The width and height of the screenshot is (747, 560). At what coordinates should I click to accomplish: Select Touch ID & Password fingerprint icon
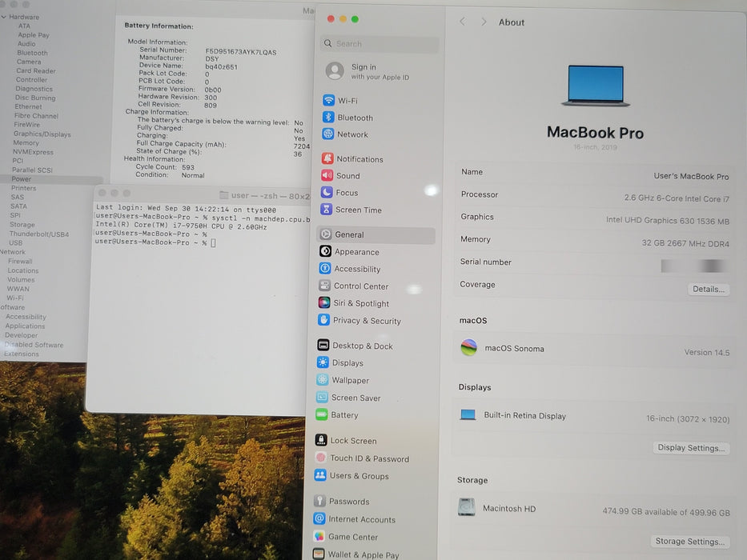tap(321, 458)
